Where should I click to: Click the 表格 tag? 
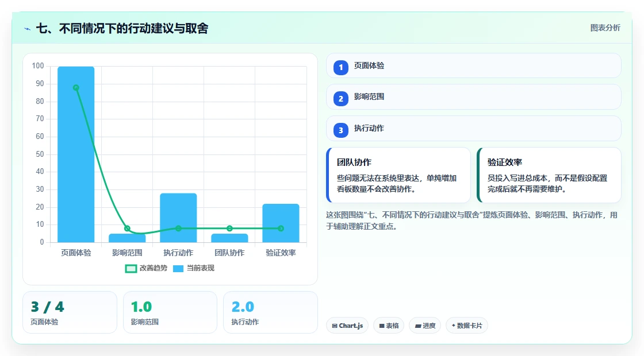tap(389, 326)
